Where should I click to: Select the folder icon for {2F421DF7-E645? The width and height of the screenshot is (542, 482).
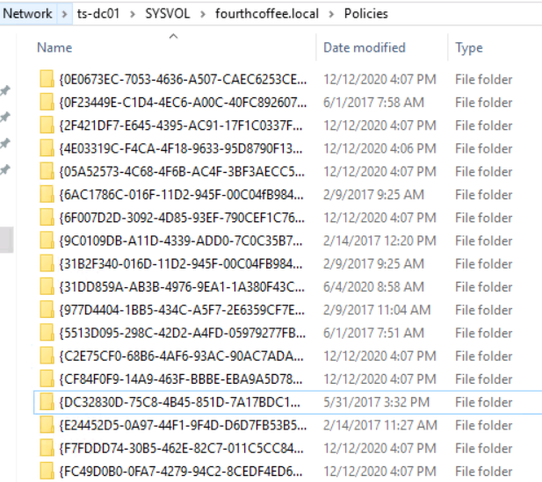pyautogui.click(x=47, y=125)
